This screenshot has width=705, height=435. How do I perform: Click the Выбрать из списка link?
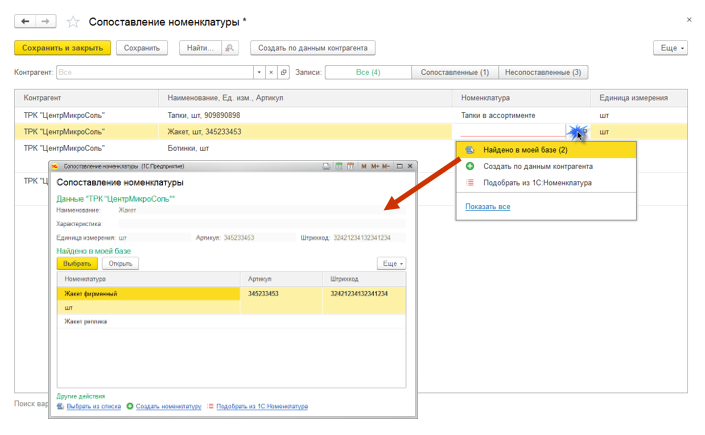[x=94, y=407]
